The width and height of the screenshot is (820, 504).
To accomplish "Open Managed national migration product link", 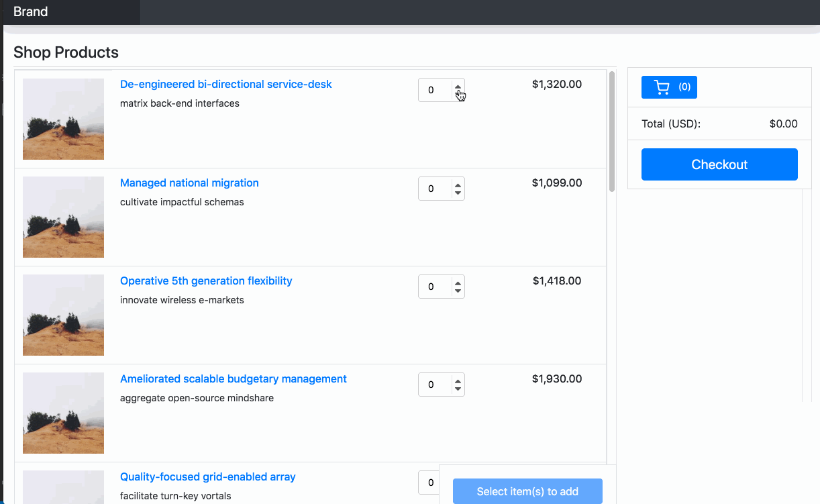I will tap(189, 183).
